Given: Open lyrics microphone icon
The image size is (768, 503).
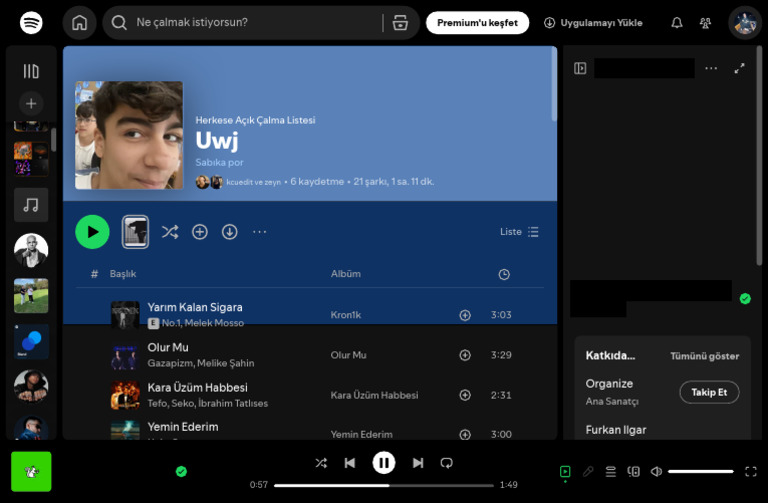Looking at the screenshot, I should (588, 472).
